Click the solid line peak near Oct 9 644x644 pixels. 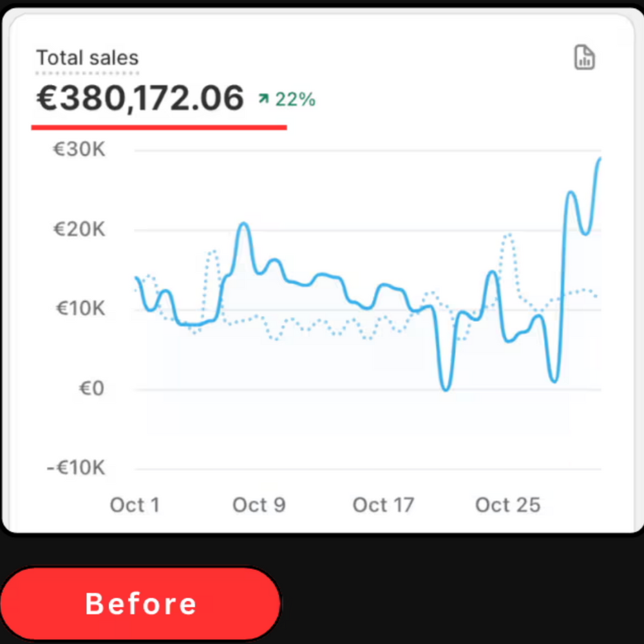(244, 225)
